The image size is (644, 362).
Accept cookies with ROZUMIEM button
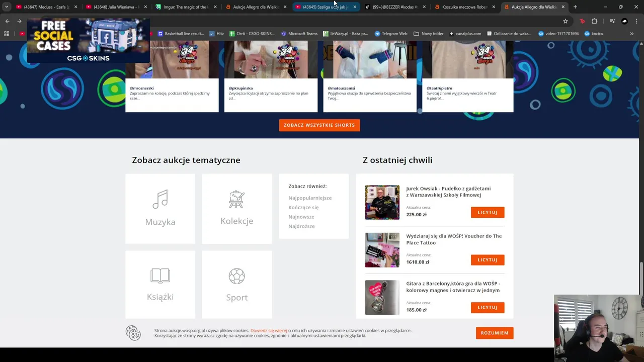click(495, 333)
